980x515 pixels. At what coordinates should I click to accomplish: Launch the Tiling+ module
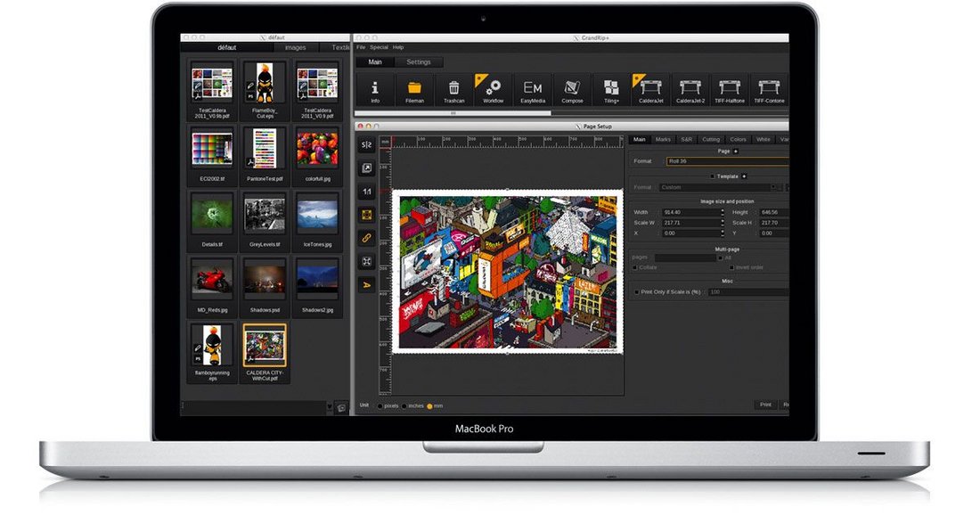pos(611,90)
